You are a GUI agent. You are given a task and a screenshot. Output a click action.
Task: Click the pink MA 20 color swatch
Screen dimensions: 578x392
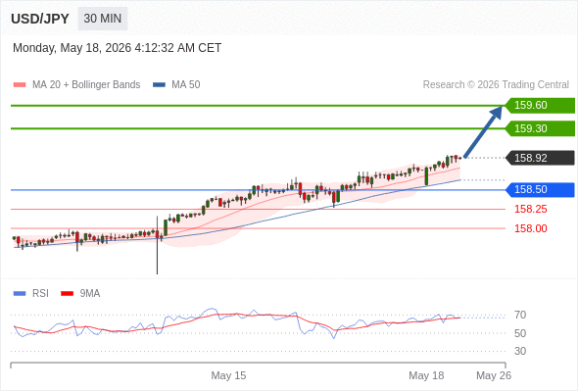(20, 85)
